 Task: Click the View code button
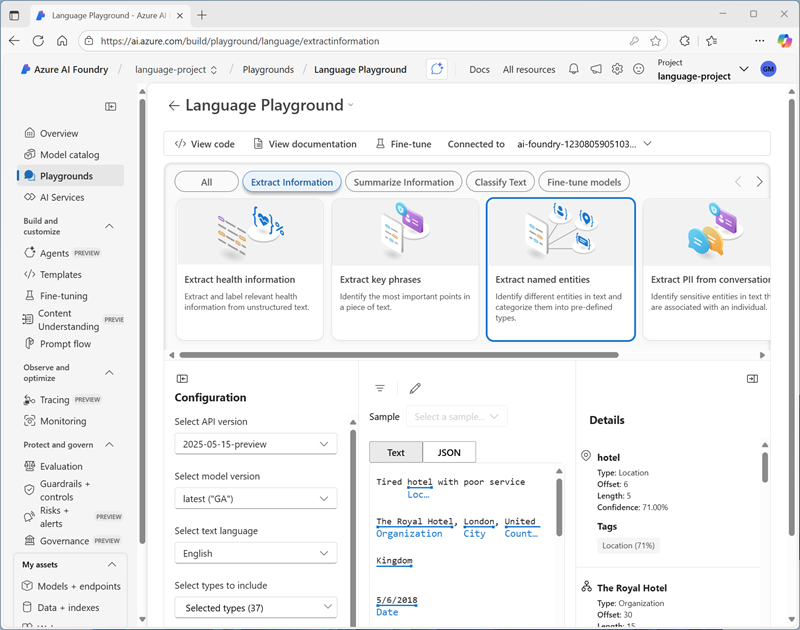(204, 144)
